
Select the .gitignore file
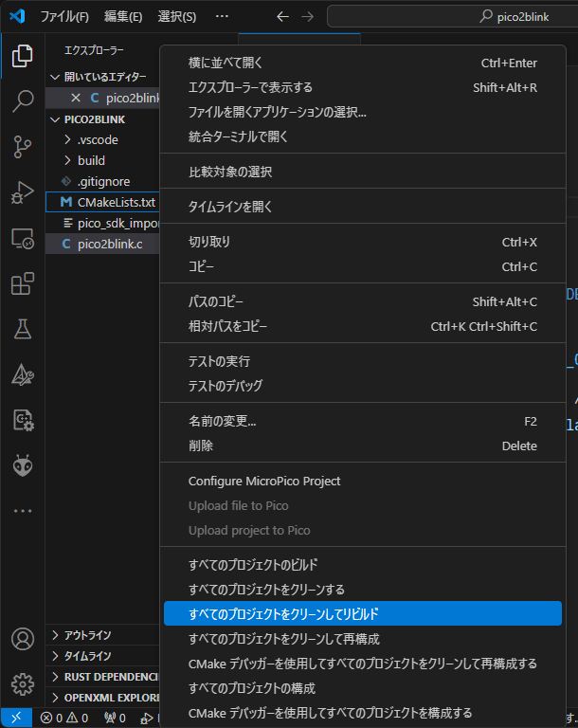pyautogui.click(x=102, y=182)
